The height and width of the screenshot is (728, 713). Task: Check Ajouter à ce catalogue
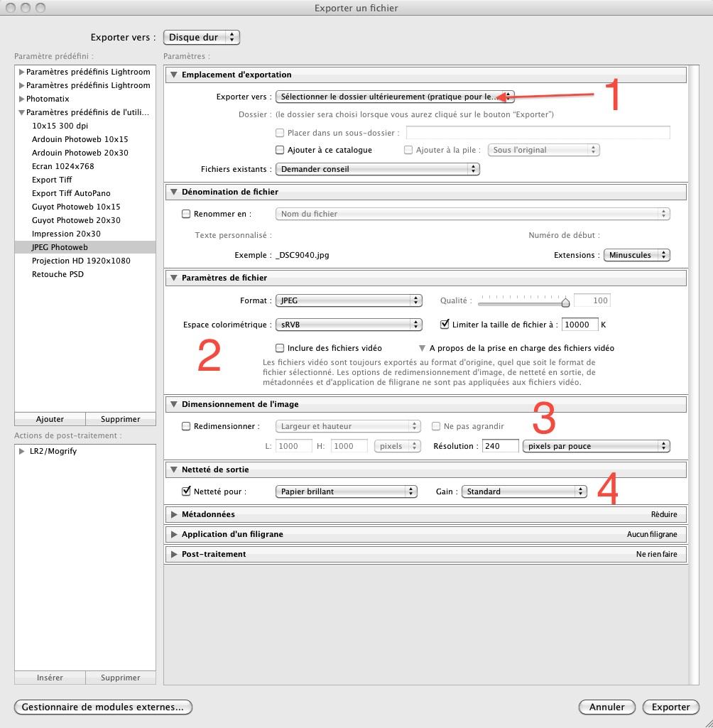(x=280, y=150)
